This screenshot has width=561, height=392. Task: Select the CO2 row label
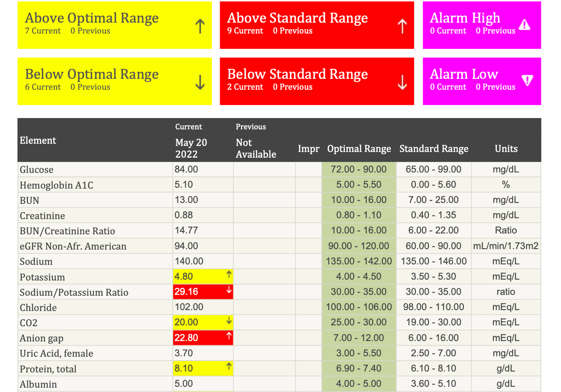(x=28, y=323)
